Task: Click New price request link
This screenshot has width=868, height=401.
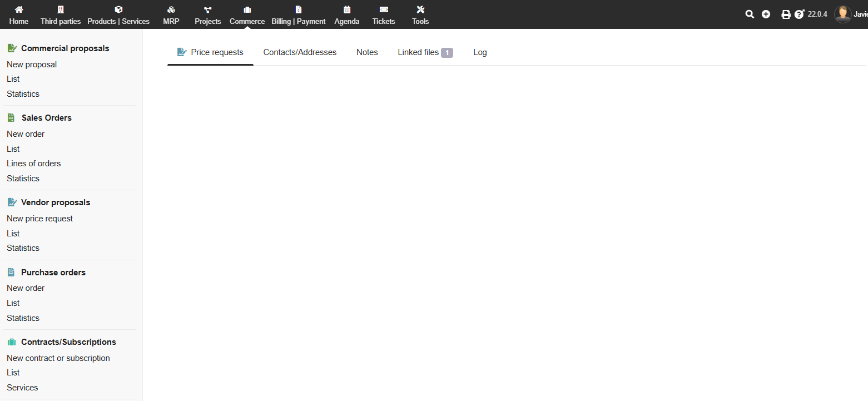Action: pos(39,219)
